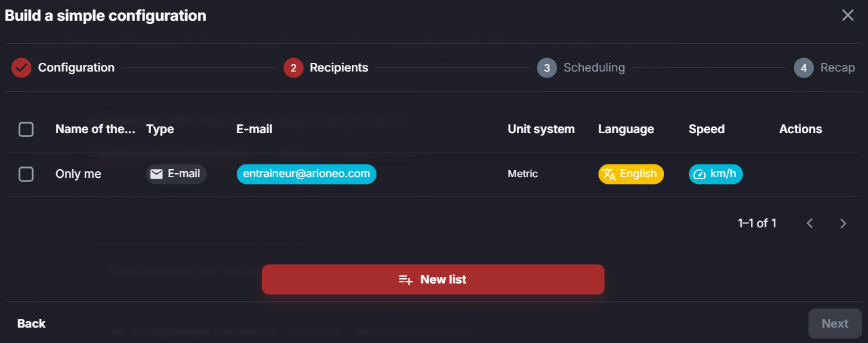
Task: Click the envelope icon in the E-mail chip
Action: (156, 174)
